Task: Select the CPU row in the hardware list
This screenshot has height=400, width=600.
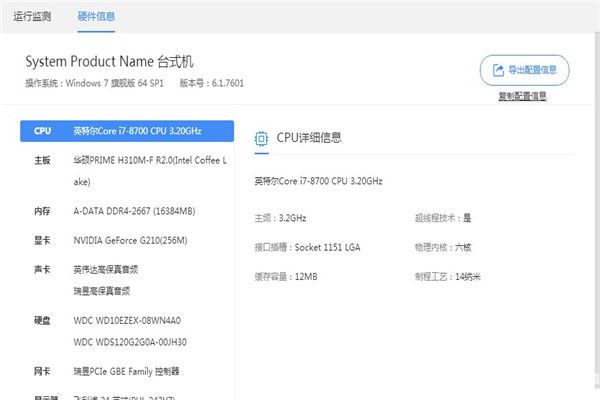Action: tap(127, 131)
